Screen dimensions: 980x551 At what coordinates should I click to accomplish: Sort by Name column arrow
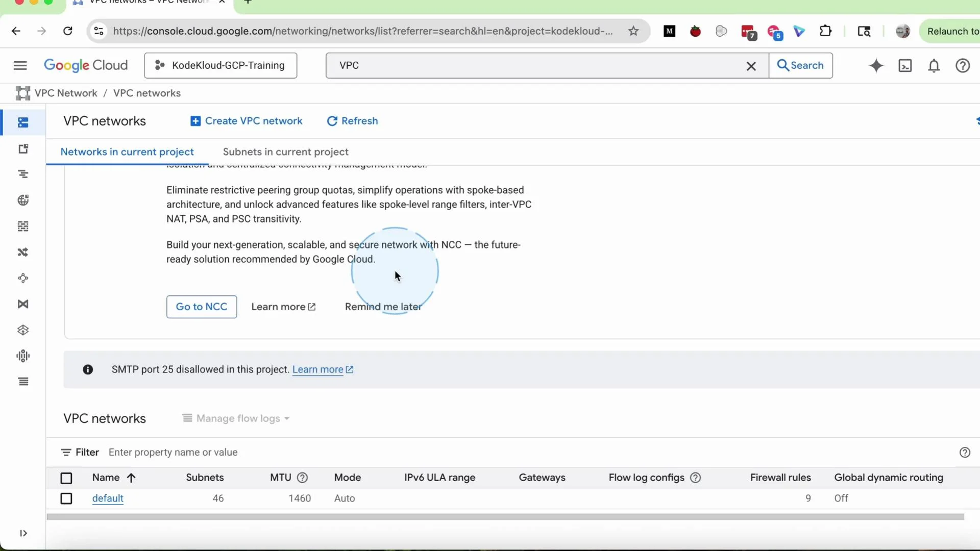(x=131, y=478)
